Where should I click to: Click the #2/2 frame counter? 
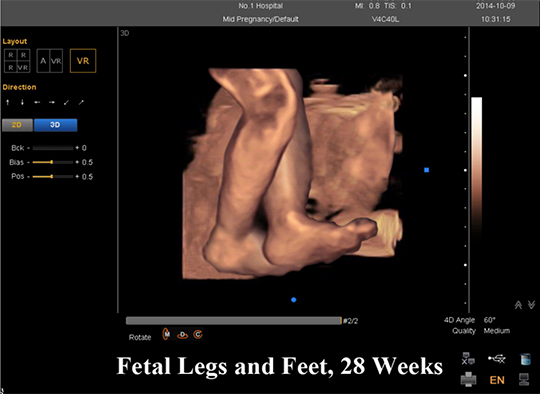pos(351,321)
